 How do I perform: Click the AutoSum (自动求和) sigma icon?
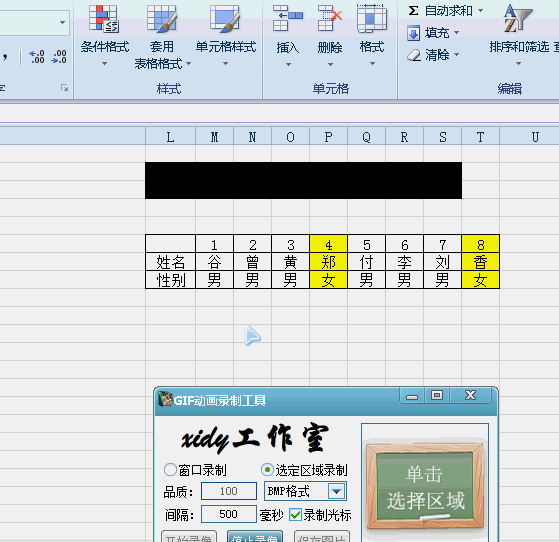coord(413,11)
